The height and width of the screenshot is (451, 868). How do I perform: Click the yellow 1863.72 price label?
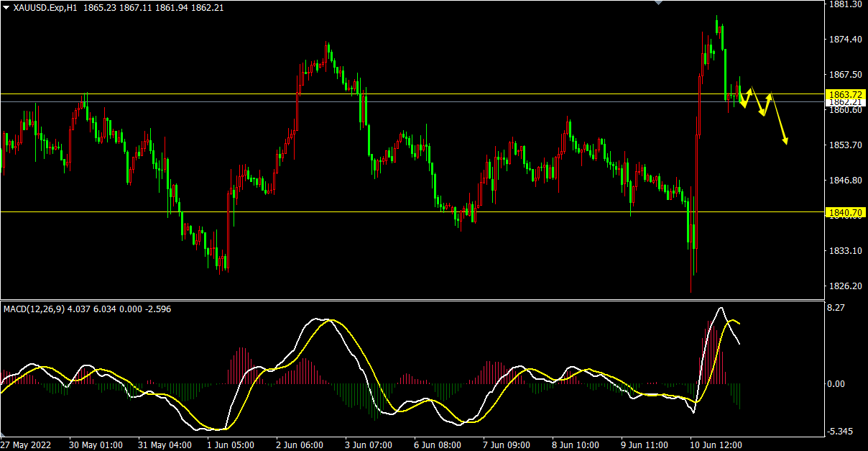[844, 94]
